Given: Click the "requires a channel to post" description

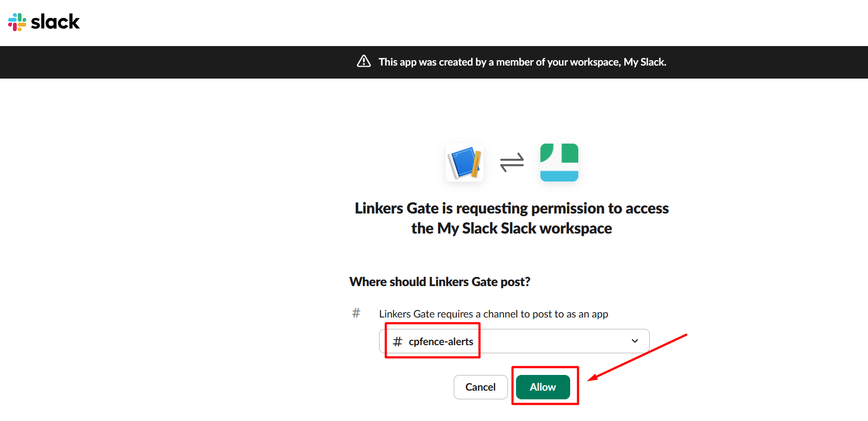Looking at the screenshot, I should point(493,314).
